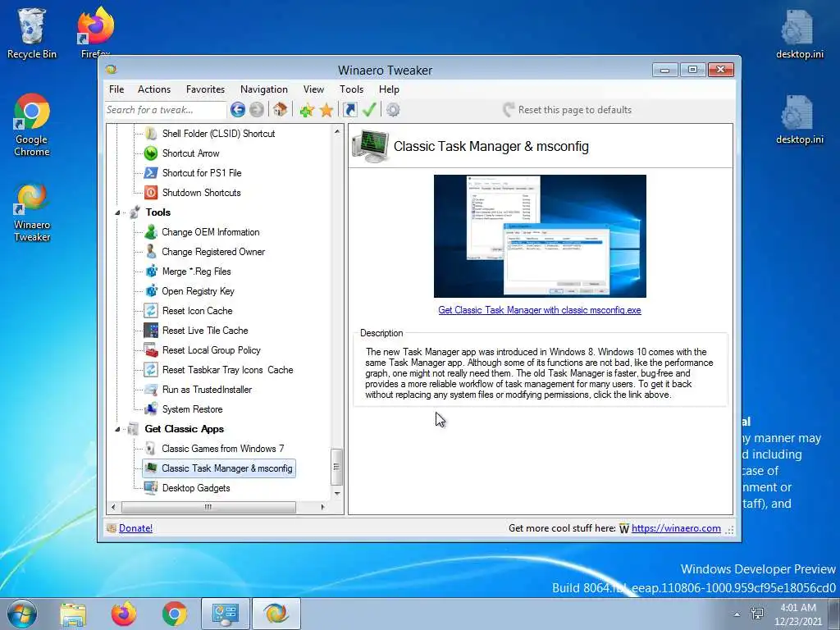The width and height of the screenshot is (840, 630).
Task: Click the Change OEM Information icon
Action: 151,232
